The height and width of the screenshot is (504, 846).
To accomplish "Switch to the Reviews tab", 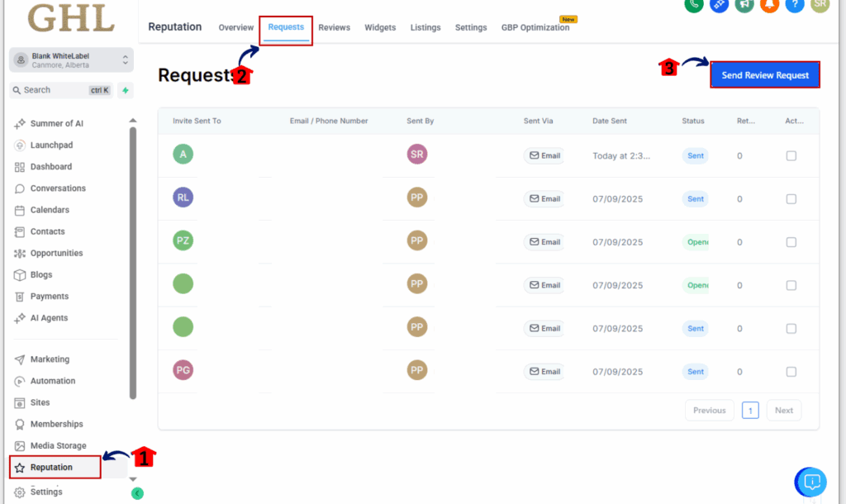I will click(334, 27).
